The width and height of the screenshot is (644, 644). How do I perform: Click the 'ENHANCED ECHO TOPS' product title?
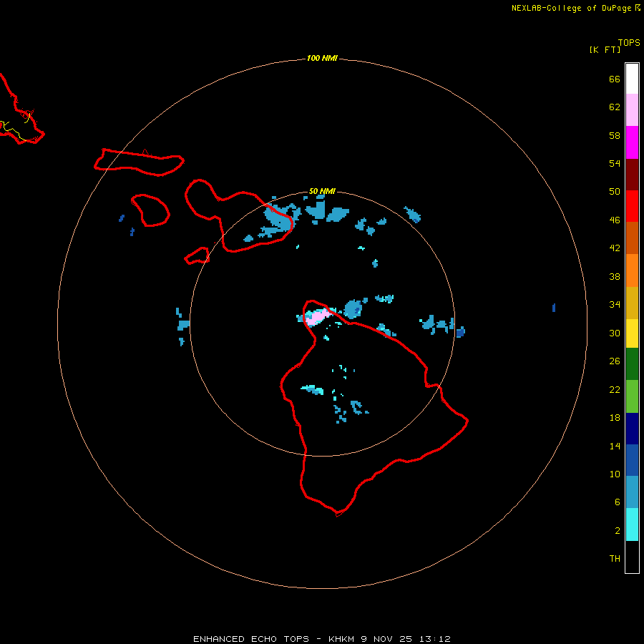pos(251,639)
